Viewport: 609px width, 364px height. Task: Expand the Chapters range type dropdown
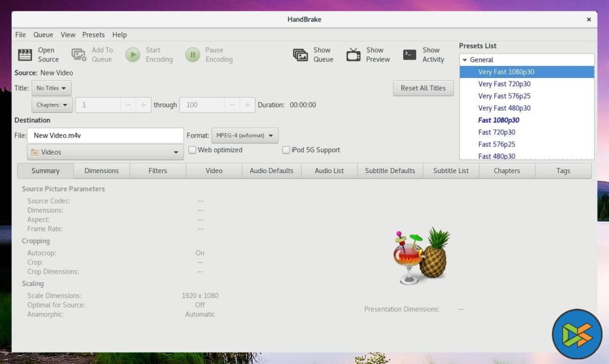coord(51,105)
